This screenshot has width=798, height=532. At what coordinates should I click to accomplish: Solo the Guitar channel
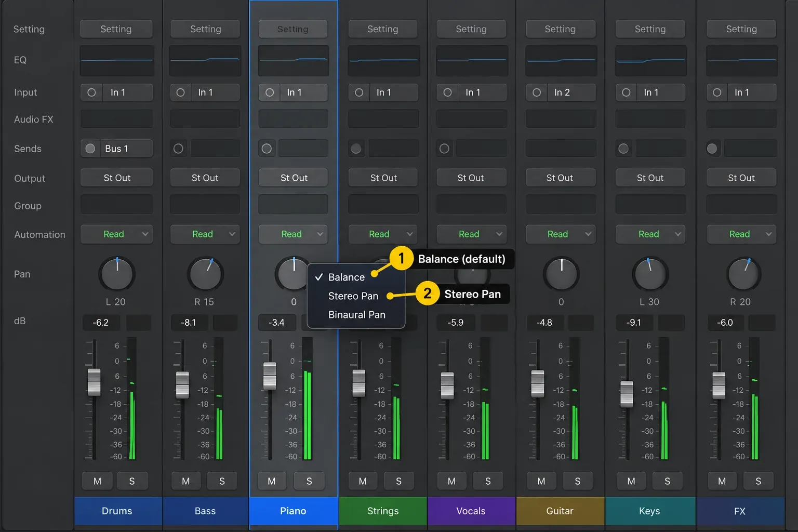point(578,481)
